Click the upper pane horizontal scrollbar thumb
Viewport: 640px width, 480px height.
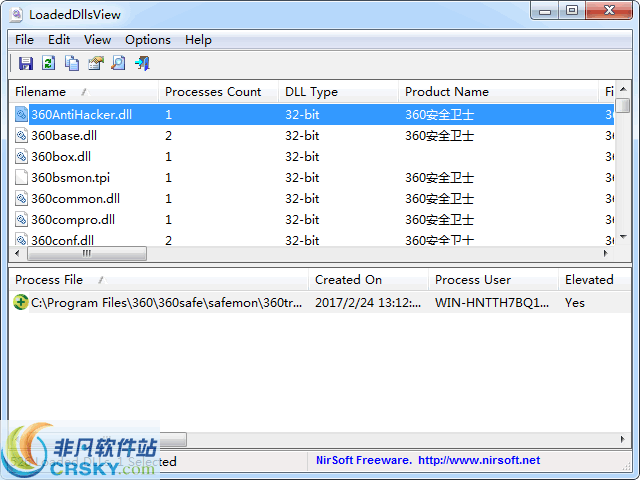87,253
